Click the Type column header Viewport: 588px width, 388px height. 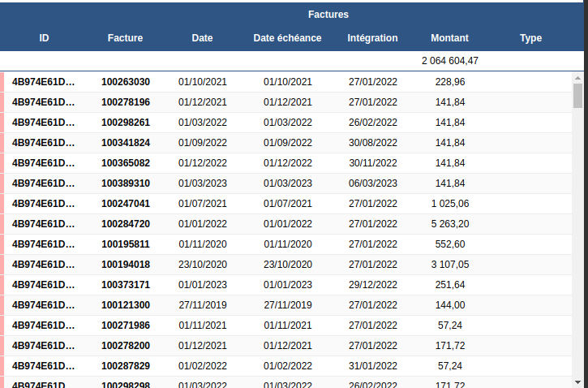[x=530, y=38]
